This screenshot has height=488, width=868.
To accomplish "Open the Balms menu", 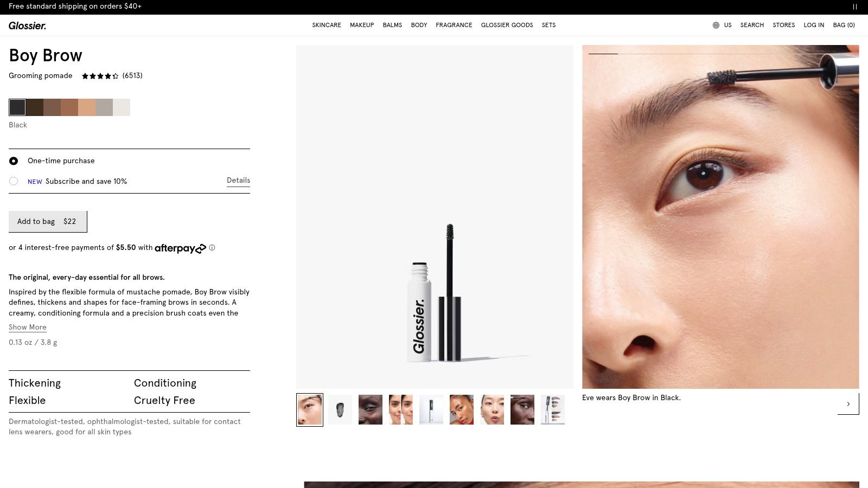I will [x=392, y=25].
